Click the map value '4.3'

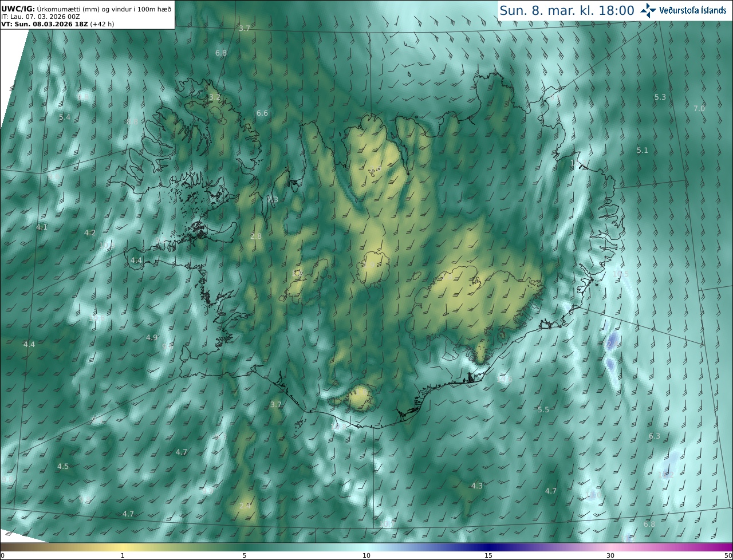pyautogui.click(x=477, y=486)
